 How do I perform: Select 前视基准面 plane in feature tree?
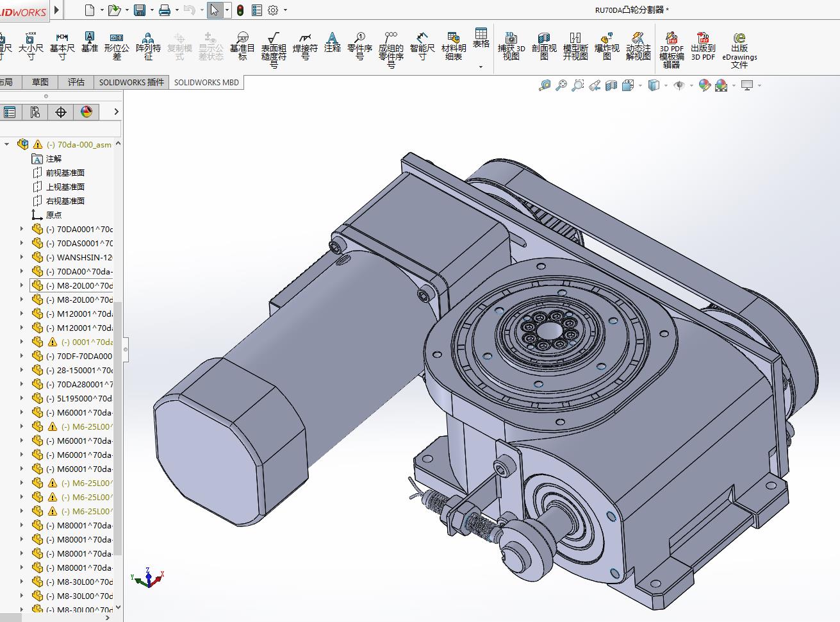(x=65, y=172)
